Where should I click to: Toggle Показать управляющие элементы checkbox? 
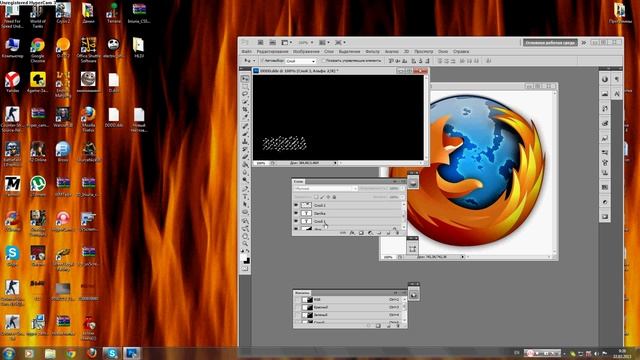pos(324,60)
